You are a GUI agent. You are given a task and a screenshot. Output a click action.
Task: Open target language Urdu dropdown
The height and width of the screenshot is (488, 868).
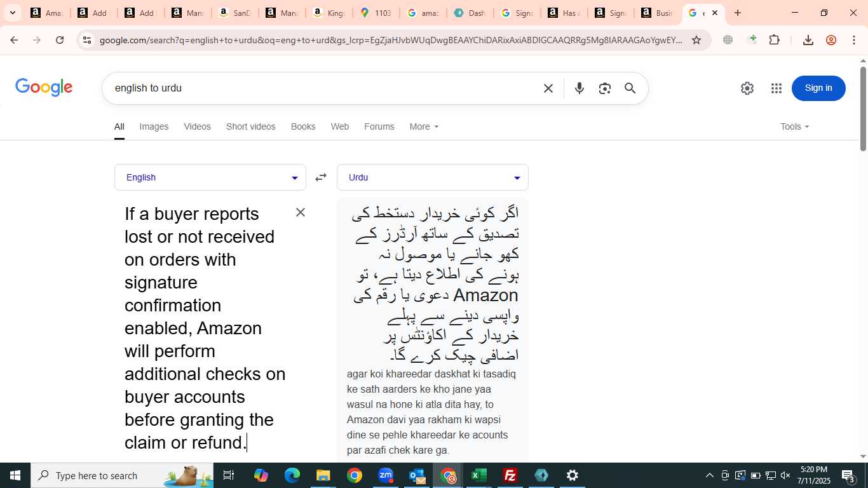click(433, 177)
